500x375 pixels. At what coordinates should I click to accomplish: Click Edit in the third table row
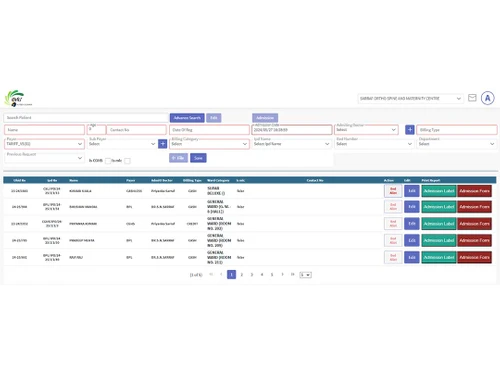(x=412, y=224)
